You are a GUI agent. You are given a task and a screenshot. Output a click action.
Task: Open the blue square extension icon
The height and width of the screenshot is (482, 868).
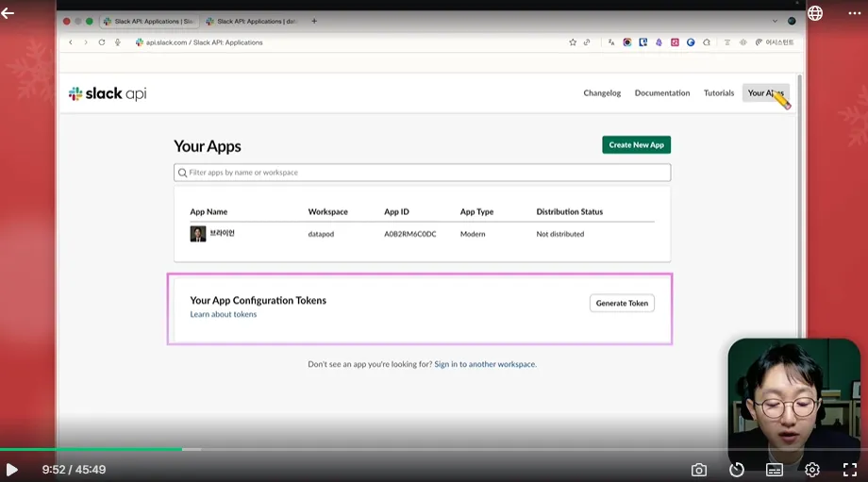point(643,42)
